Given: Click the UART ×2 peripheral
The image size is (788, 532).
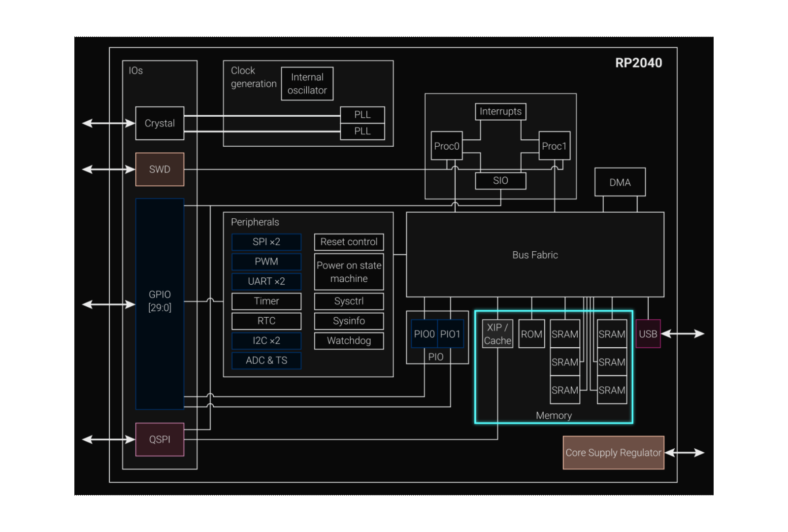Looking at the screenshot, I should 266,281.
